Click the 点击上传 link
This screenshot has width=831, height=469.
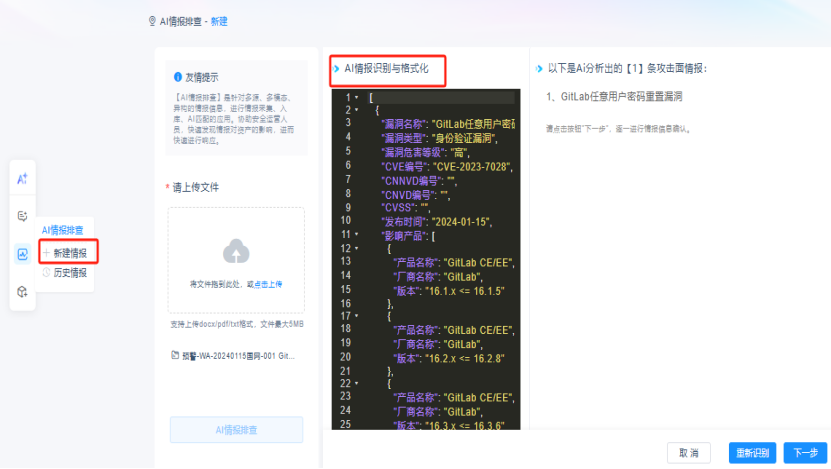(268, 285)
